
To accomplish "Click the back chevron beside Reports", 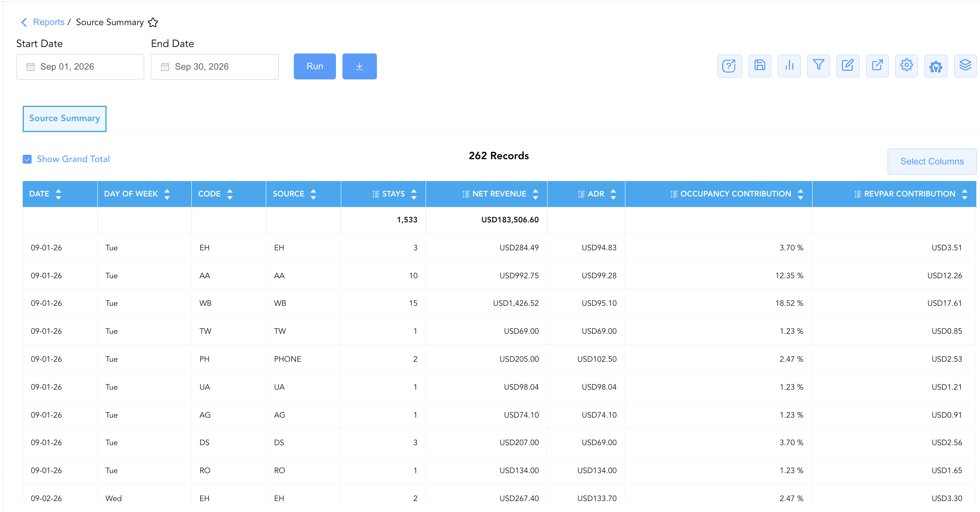I will [24, 22].
